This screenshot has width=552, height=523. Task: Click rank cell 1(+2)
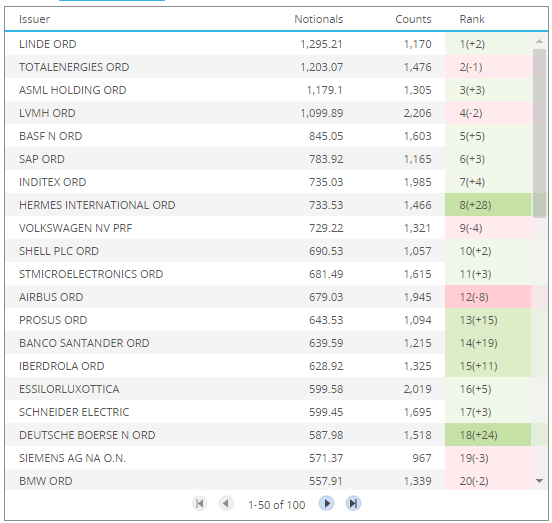[x=488, y=44]
